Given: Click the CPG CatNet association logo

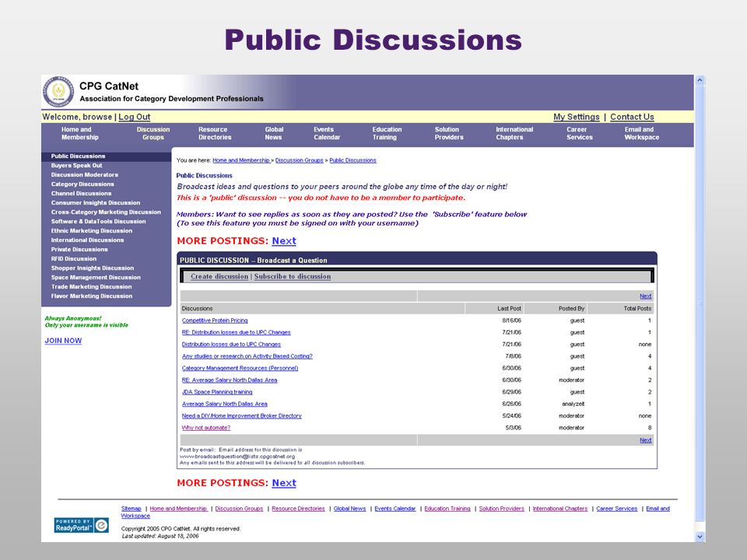Looking at the screenshot, I should [x=58, y=92].
